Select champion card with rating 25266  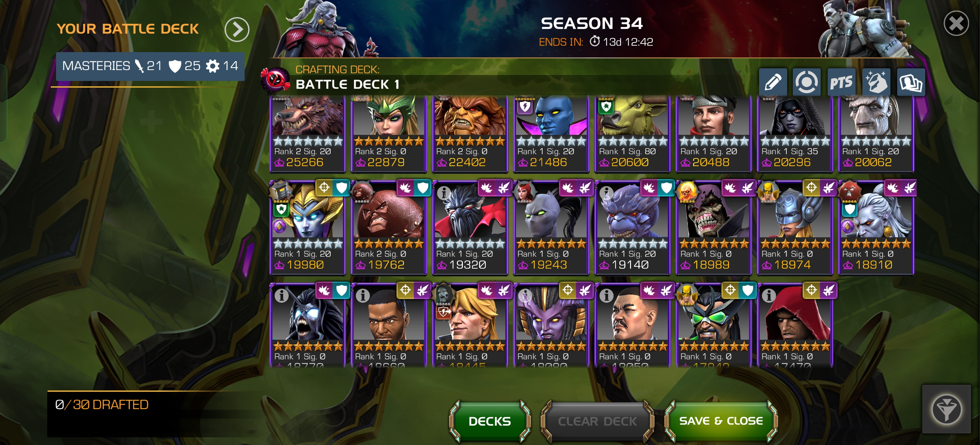(x=307, y=133)
